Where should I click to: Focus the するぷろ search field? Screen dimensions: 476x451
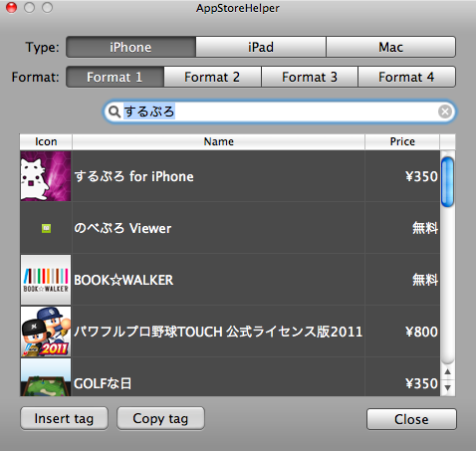coord(279,112)
